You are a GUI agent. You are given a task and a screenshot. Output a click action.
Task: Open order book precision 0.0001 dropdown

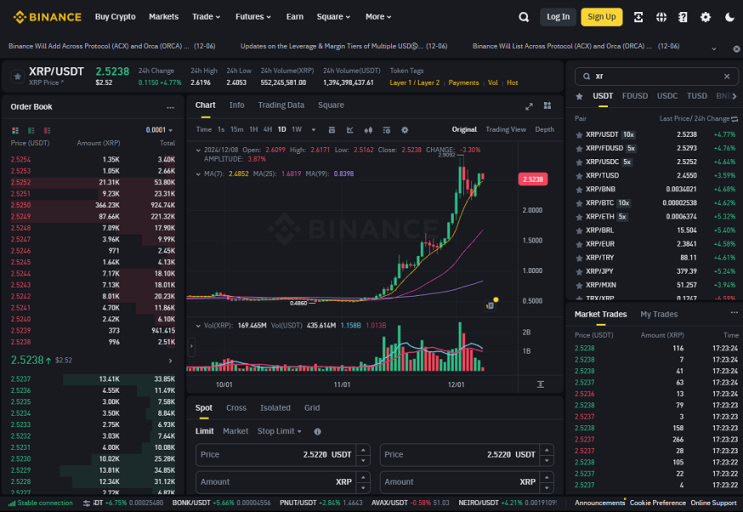click(x=159, y=130)
